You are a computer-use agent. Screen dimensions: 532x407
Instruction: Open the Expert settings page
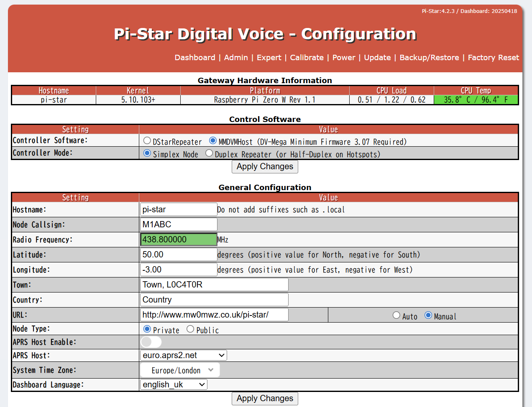click(x=269, y=58)
